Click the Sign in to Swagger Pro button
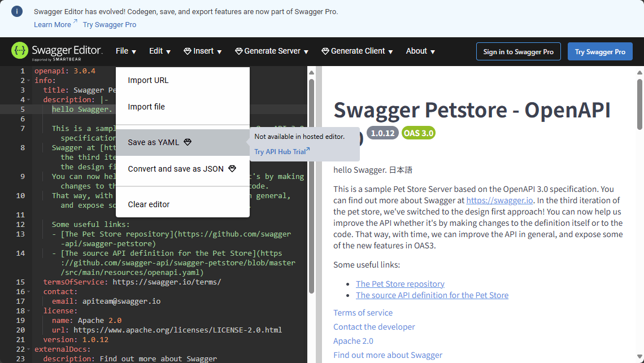This screenshot has width=644, height=363. click(x=518, y=51)
